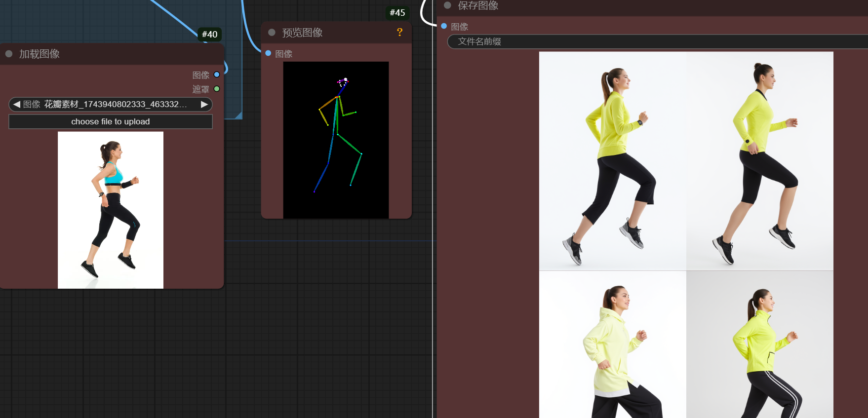Open the pose skeleton preview image
This screenshot has width=868, height=418.
click(x=336, y=140)
